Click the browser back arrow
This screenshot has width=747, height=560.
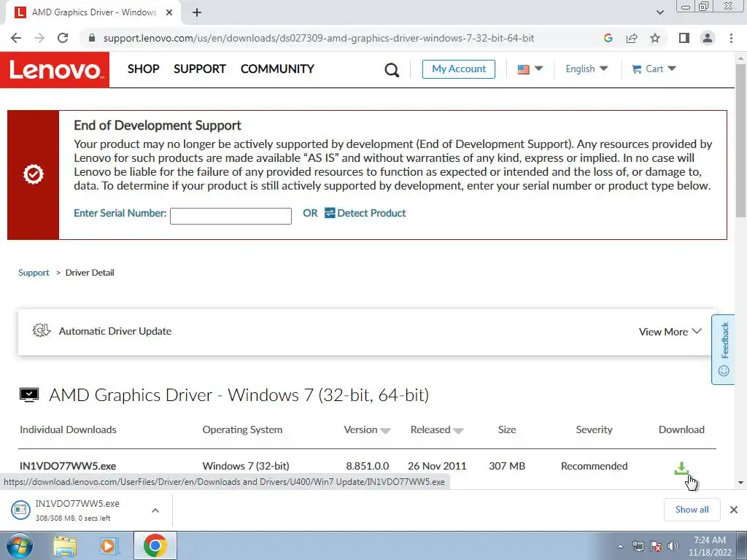[x=16, y=38]
